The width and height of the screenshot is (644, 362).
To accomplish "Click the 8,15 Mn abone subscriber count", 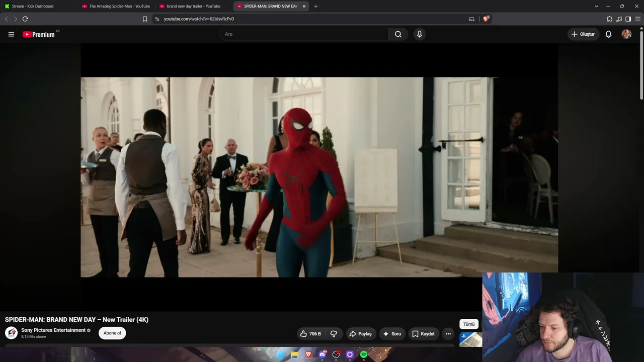I will coord(34,337).
